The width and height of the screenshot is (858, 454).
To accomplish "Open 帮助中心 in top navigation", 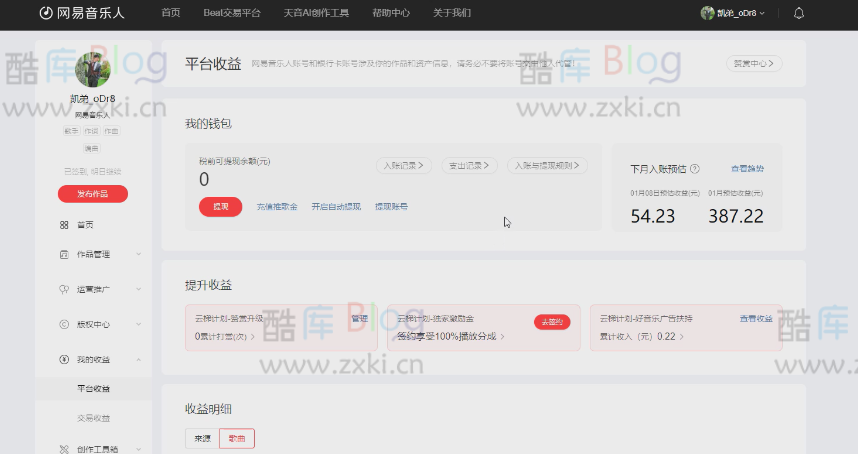I will coord(391,13).
